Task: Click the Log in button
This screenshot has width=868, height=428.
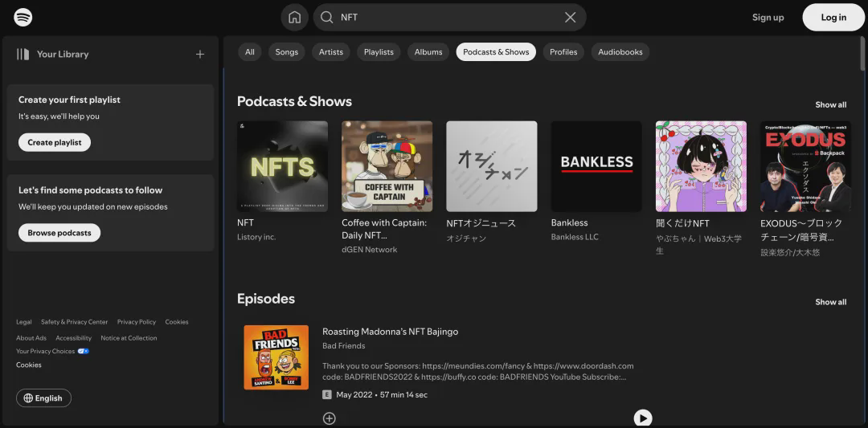Action: coord(833,17)
